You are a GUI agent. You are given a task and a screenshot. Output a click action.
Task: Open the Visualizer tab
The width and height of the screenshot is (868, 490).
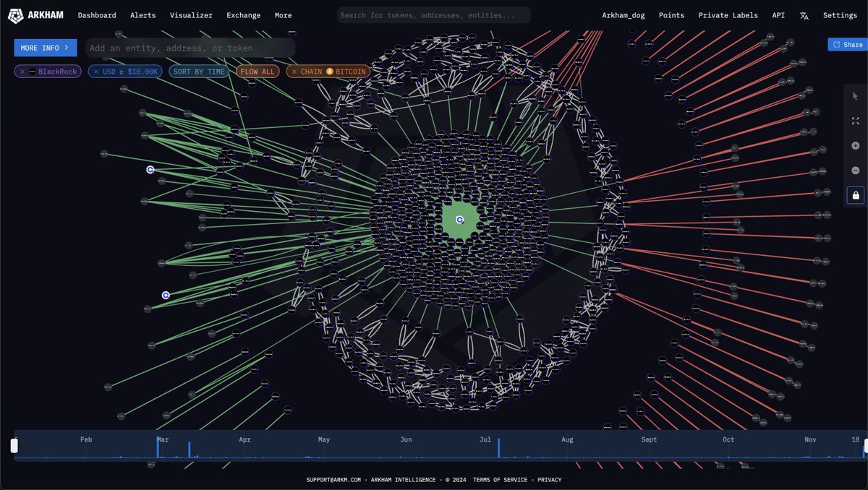pos(191,15)
